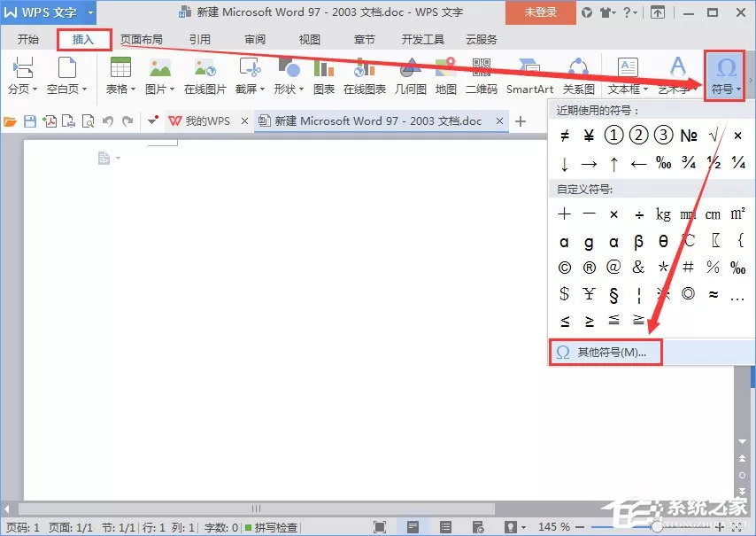Insert a SmartArt graphic

529,75
